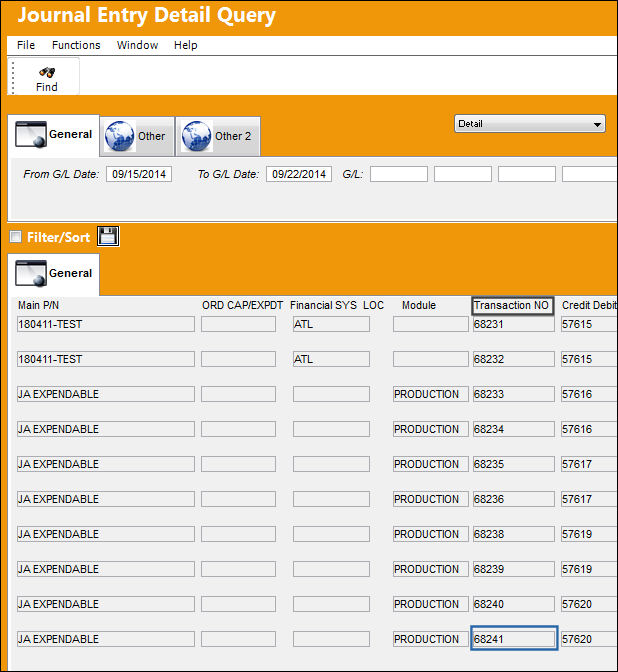The height and width of the screenshot is (672, 618).
Task: Open the Window menu
Action: 137,45
